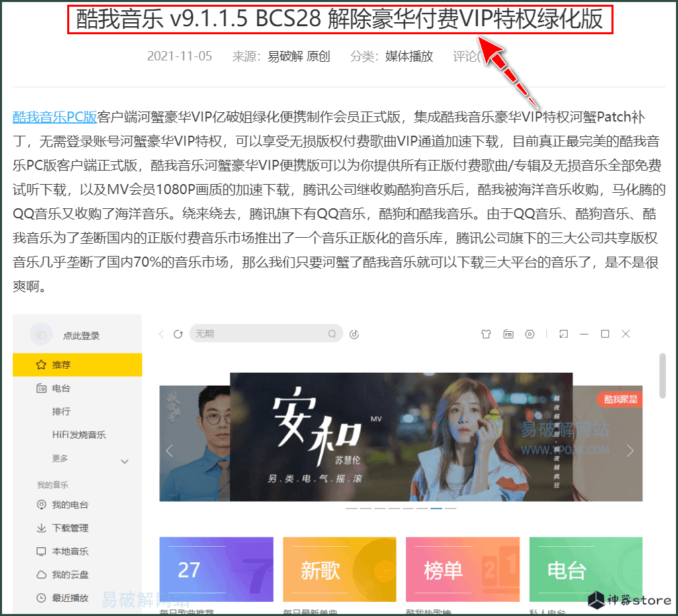Screen dimensions: 678x616
Task: Click the 点此登录 login text
Action: click(x=81, y=336)
